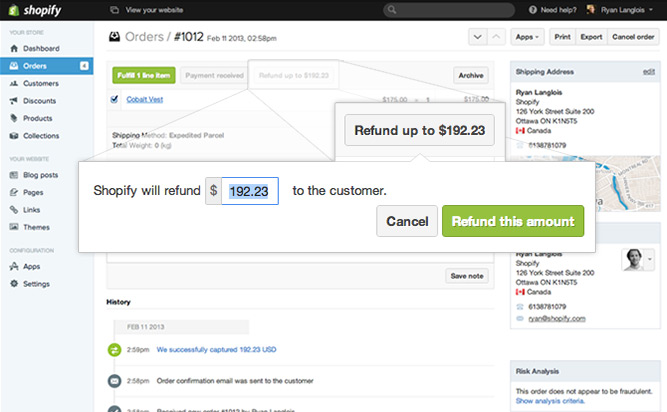Click the Payment received button
667x412 pixels.
click(214, 75)
